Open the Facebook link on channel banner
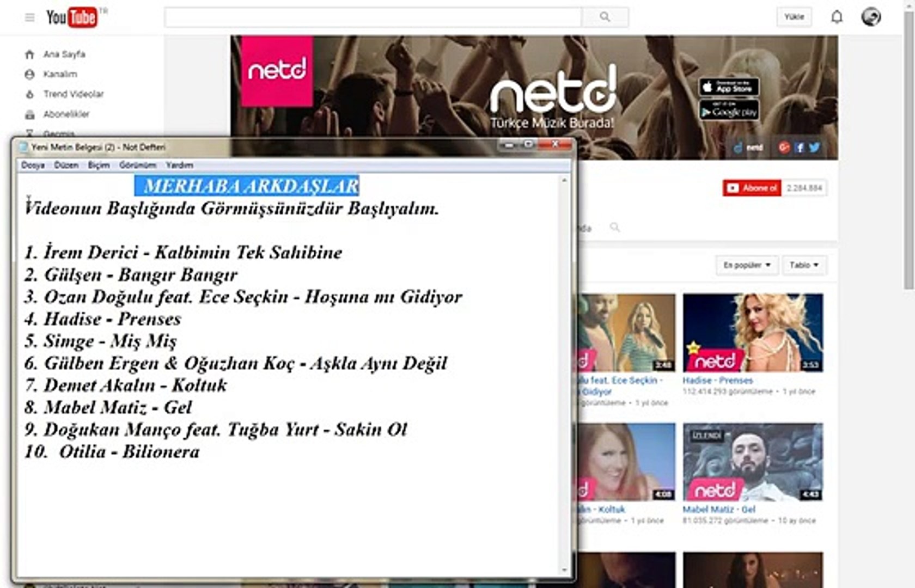915x588 pixels. coord(800,147)
